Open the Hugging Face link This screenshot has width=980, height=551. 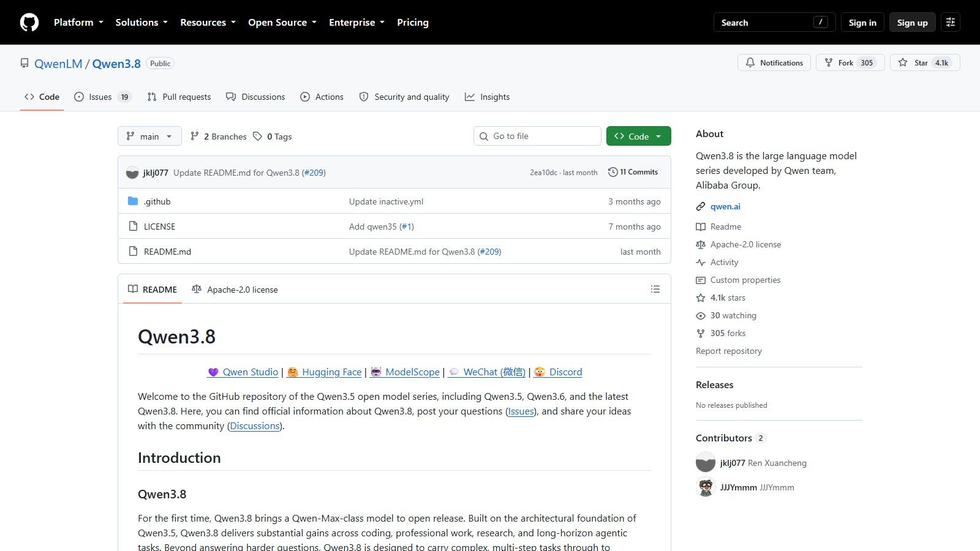[325, 372]
